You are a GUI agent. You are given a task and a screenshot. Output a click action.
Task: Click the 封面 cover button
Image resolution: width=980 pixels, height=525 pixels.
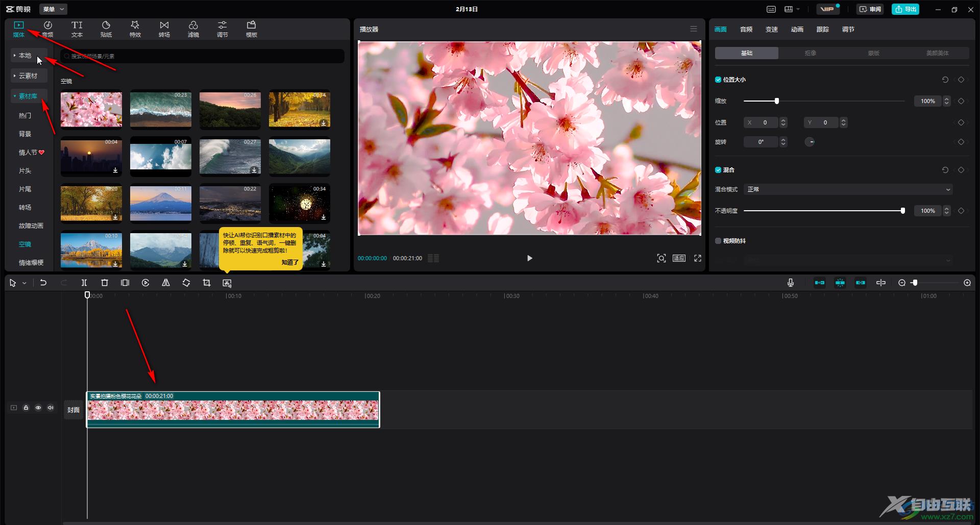[73, 410]
